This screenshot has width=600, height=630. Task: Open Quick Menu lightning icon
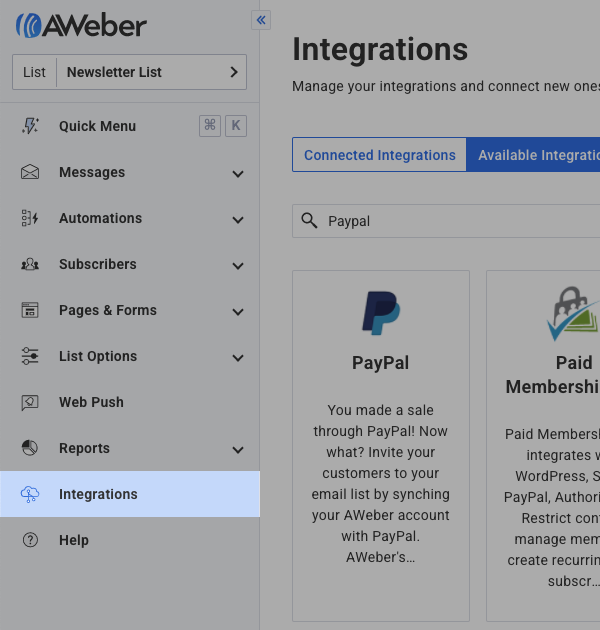coord(30,126)
